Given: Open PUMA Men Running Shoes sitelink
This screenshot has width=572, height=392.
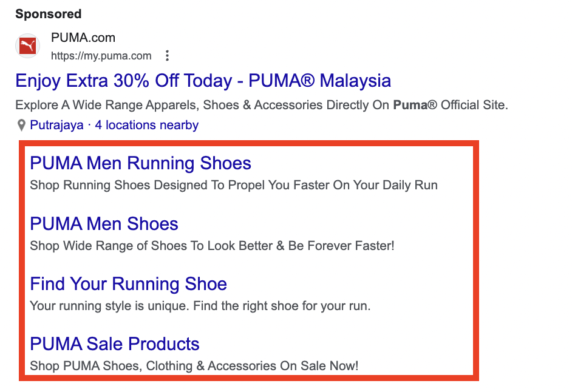Looking at the screenshot, I should [x=140, y=163].
